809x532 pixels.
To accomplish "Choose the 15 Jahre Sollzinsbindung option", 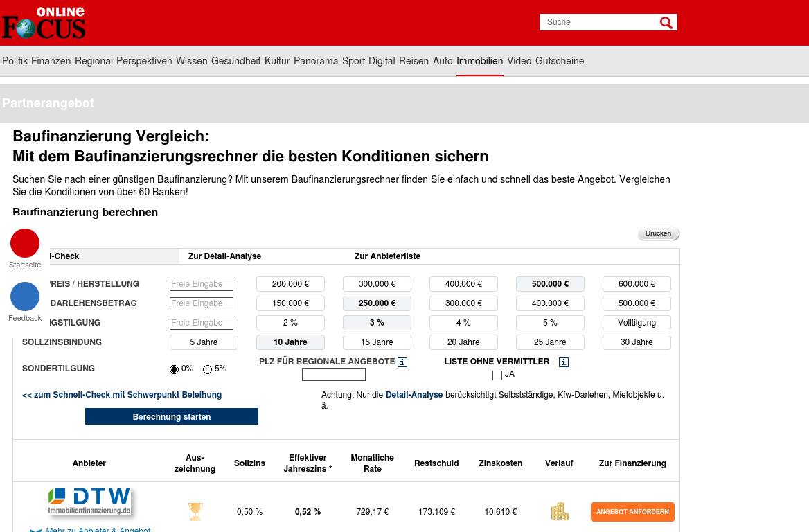I will 377,342.
